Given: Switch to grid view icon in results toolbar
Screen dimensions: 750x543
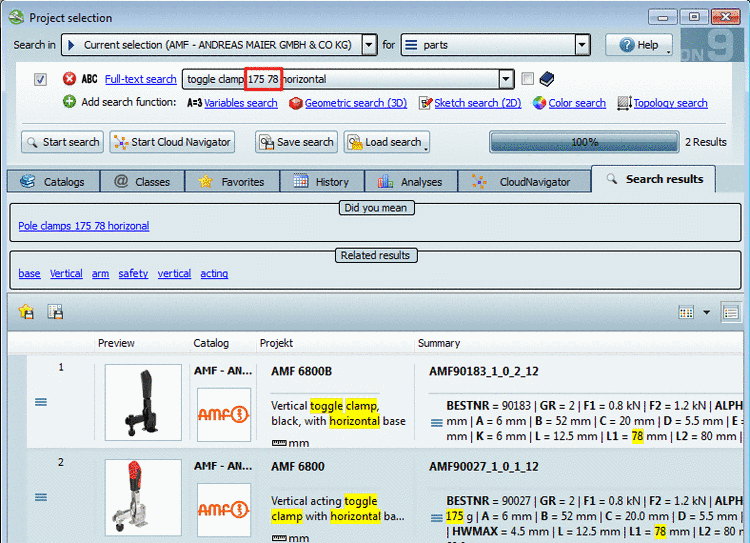Looking at the screenshot, I should coord(686,312).
